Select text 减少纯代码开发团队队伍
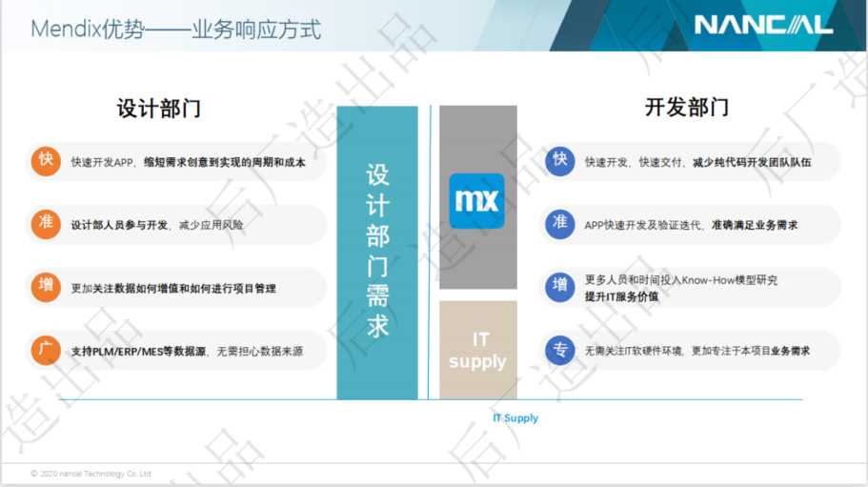Image resolution: width=868 pixels, height=487 pixels. [x=753, y=162]
